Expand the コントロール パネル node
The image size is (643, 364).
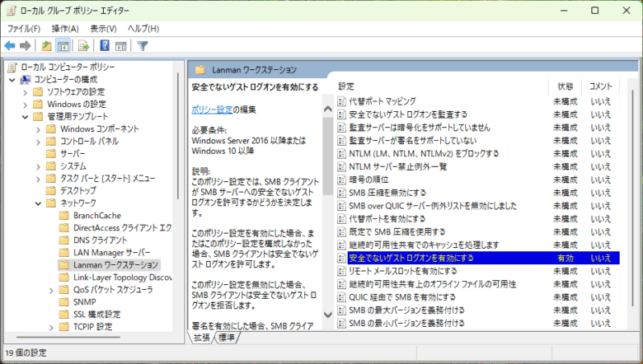[x=38, y=142]
